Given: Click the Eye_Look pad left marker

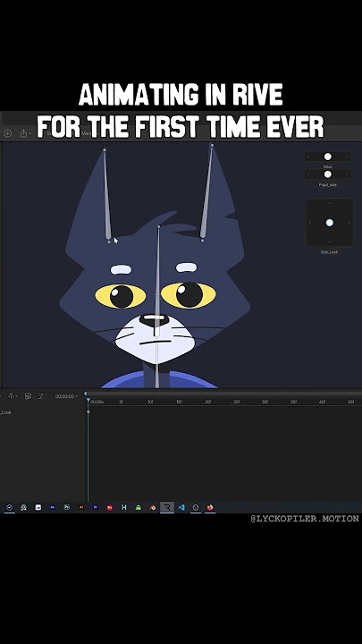Looking at the screenshot, I should [310, 223].
